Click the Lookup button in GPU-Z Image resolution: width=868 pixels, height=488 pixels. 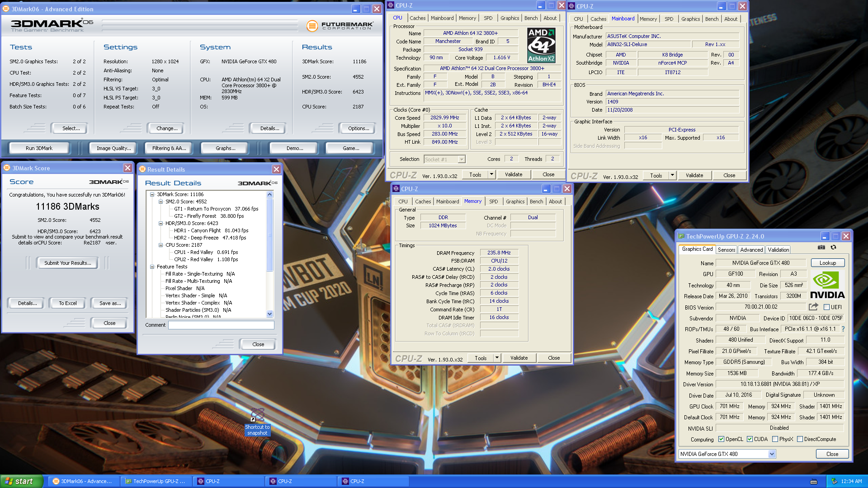[828, 263]
